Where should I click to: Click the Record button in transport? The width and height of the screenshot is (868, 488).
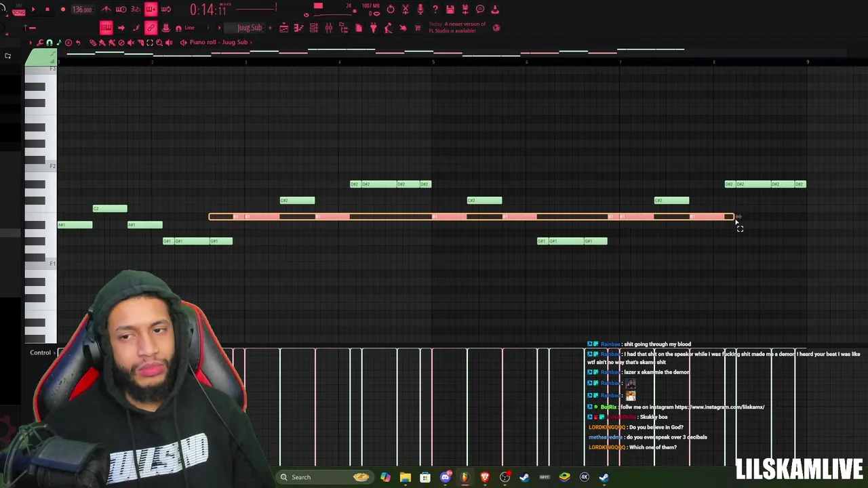click(x=63, y=9)
